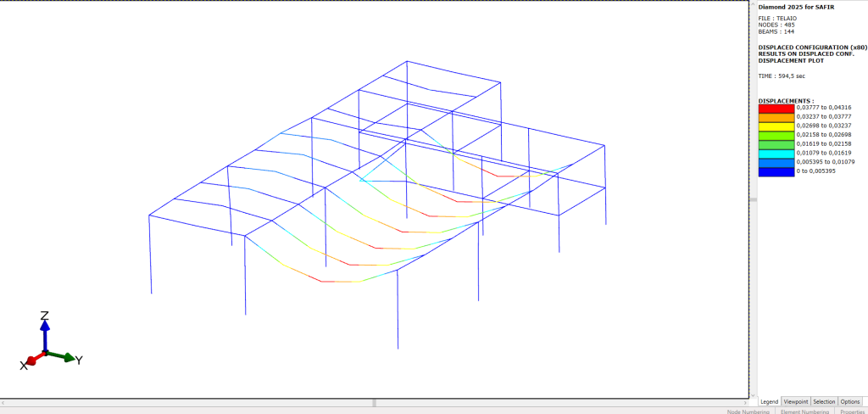Viewport: 868px width, 414px height.
Task: Click the TIME : 594,5 sec label
Action: tap(782, 76)
